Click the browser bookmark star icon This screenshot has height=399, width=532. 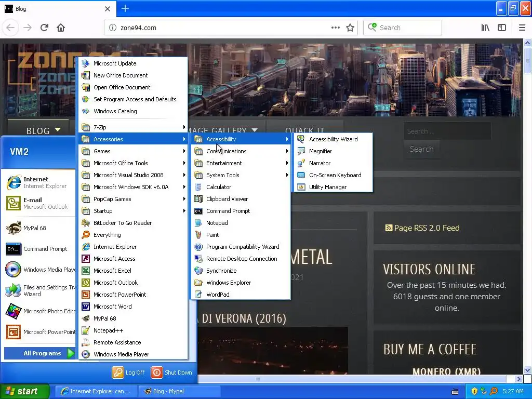pos(350,28)
